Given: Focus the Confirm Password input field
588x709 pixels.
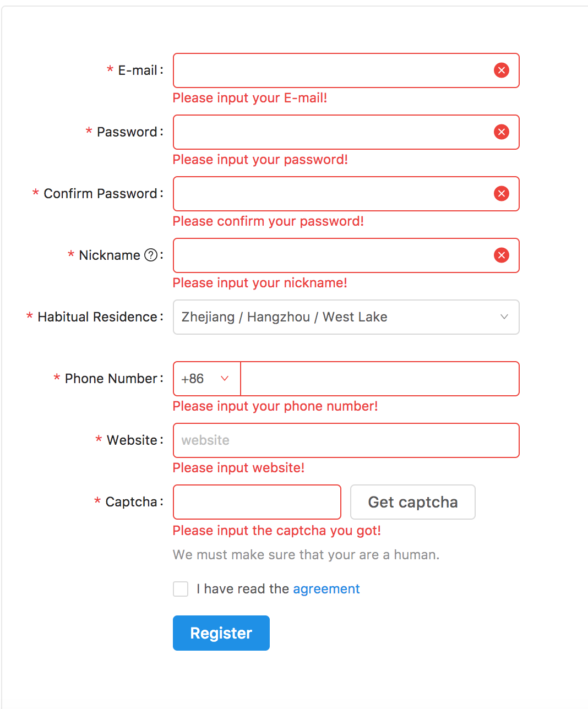Looking at the screenshot, I should (x=346, y=194).
